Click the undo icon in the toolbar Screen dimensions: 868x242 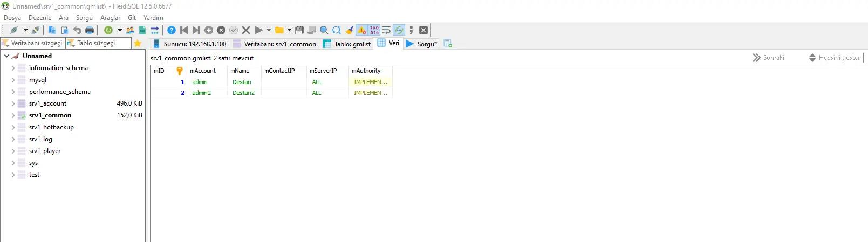point(77,30)
